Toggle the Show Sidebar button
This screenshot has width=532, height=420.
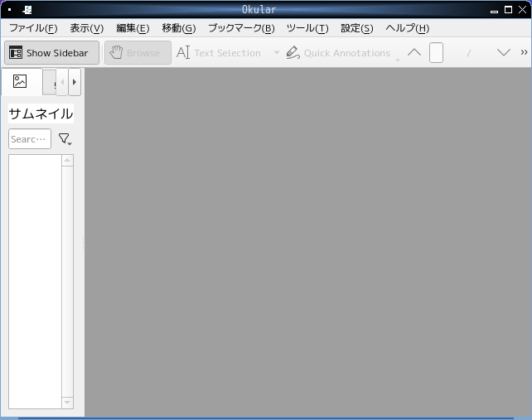pos(51,53)
